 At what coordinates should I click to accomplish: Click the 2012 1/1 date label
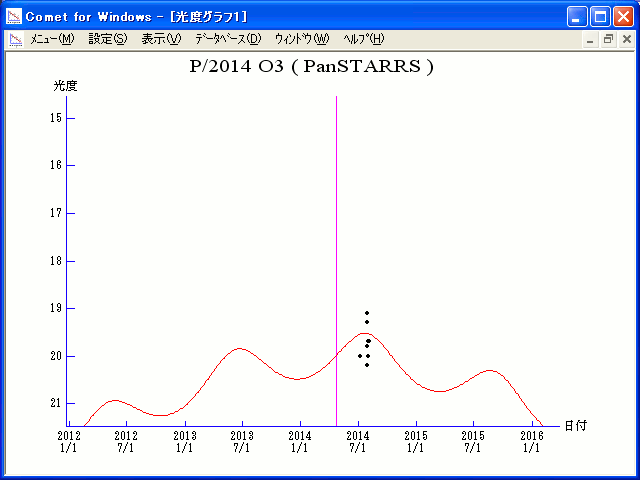(69, 442)
